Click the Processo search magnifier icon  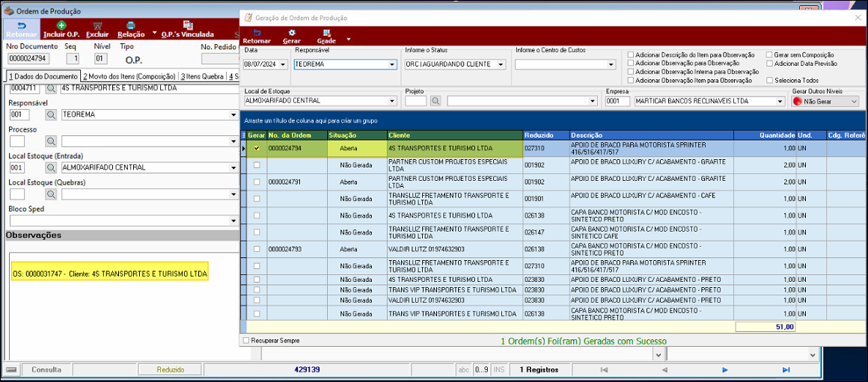click(51, 141)
